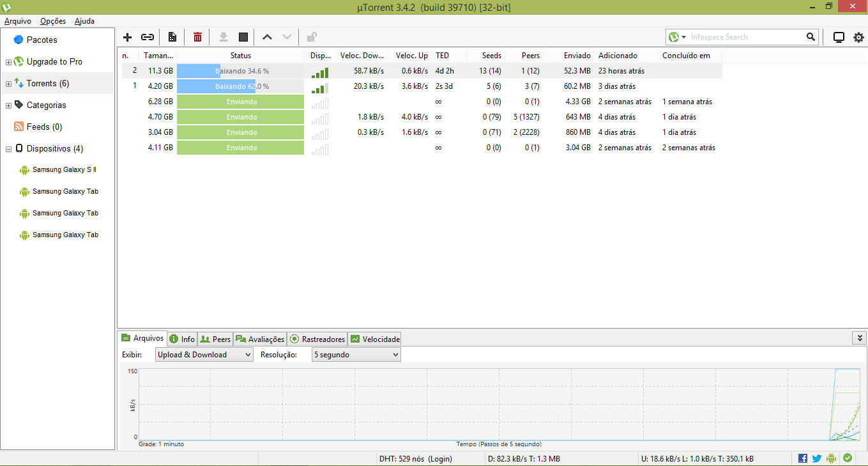Switch to the Rastreadores tab
Image resolution: width=868 pixels, height=466 pixels.
(x=317, y=339)
